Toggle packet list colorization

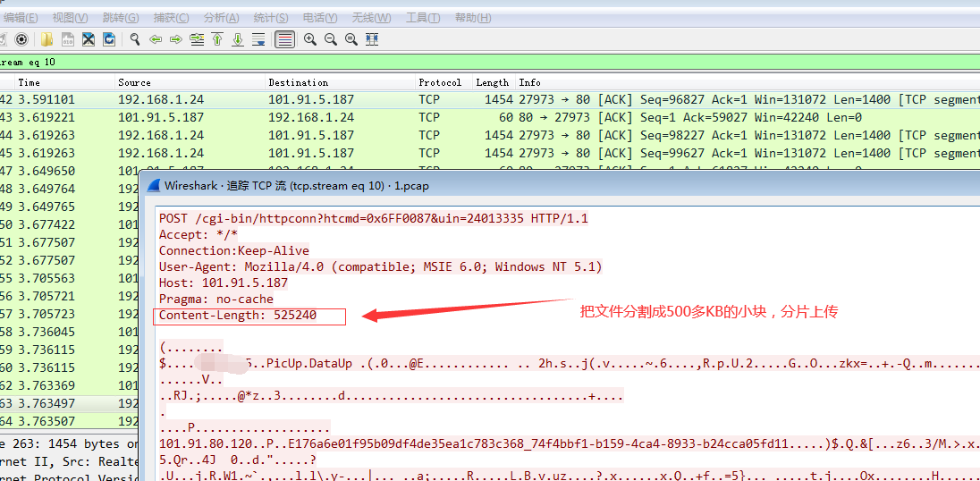point(284,39)
